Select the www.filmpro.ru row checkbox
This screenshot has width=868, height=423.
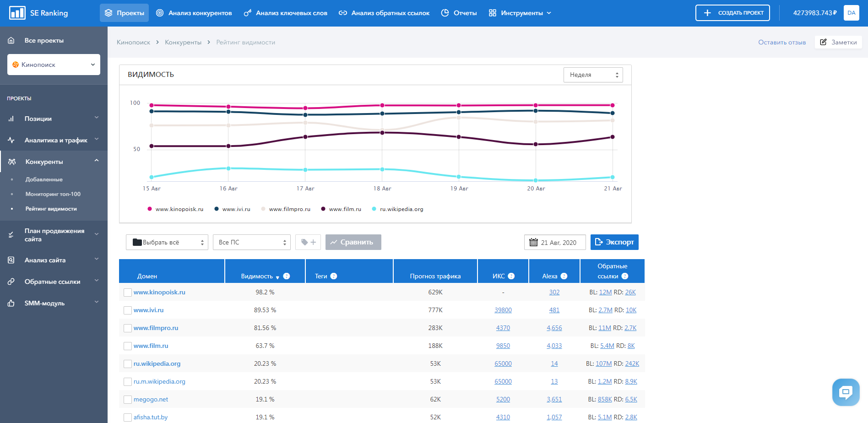click(128, 328)
